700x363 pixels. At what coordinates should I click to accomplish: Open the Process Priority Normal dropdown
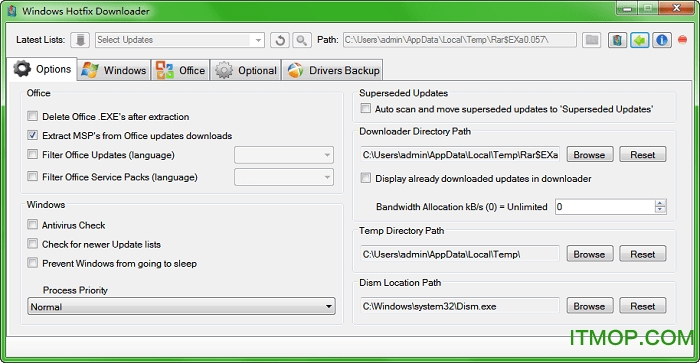(181, 306)
